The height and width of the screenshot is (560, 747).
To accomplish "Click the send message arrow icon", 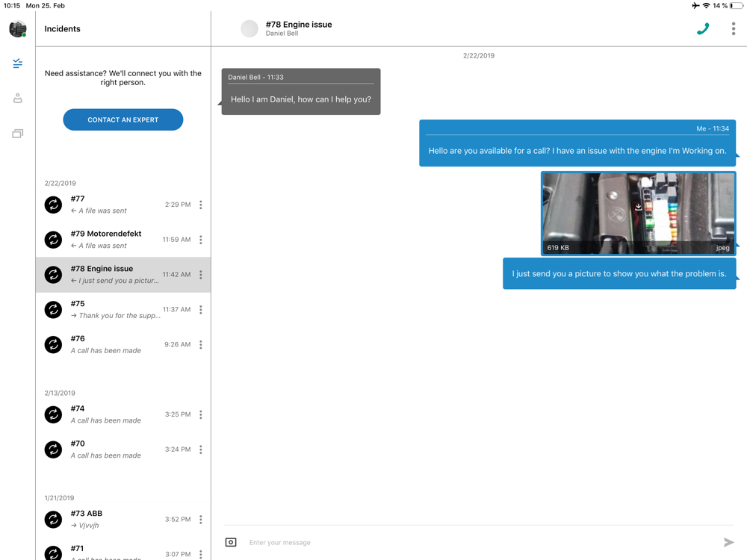I will (728, 542).
